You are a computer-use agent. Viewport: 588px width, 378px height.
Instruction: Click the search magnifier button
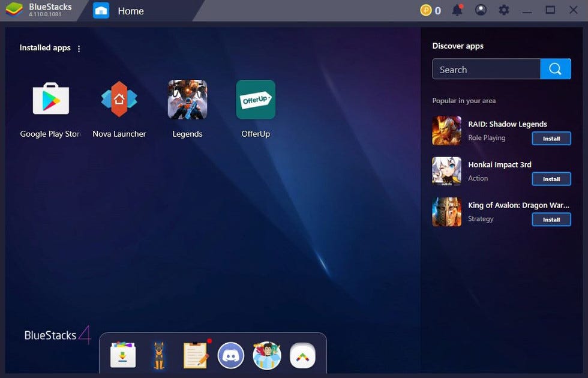[x=555, y=68]
